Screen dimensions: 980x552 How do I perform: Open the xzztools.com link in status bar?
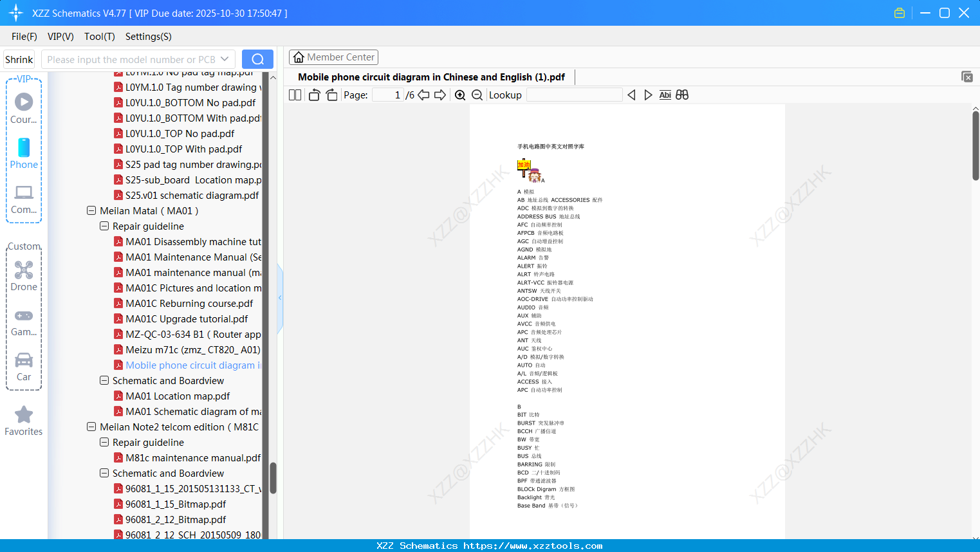point(533,546)
